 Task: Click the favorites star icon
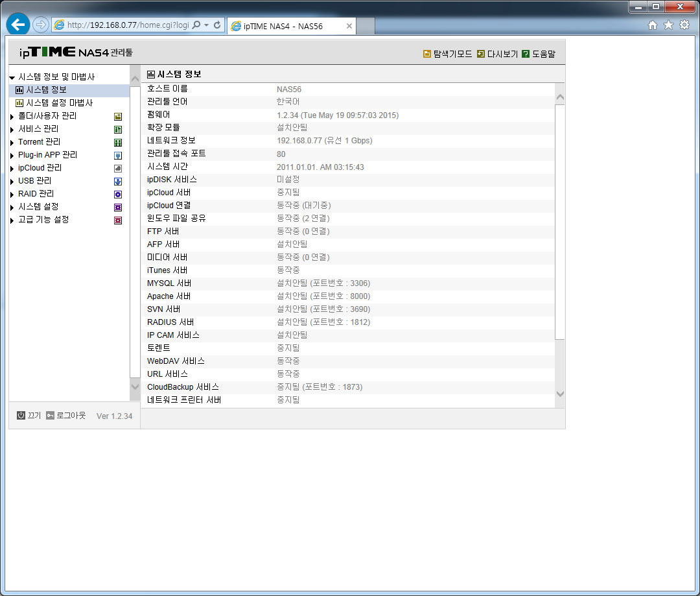pyautogui.click(x=668, y=25)
